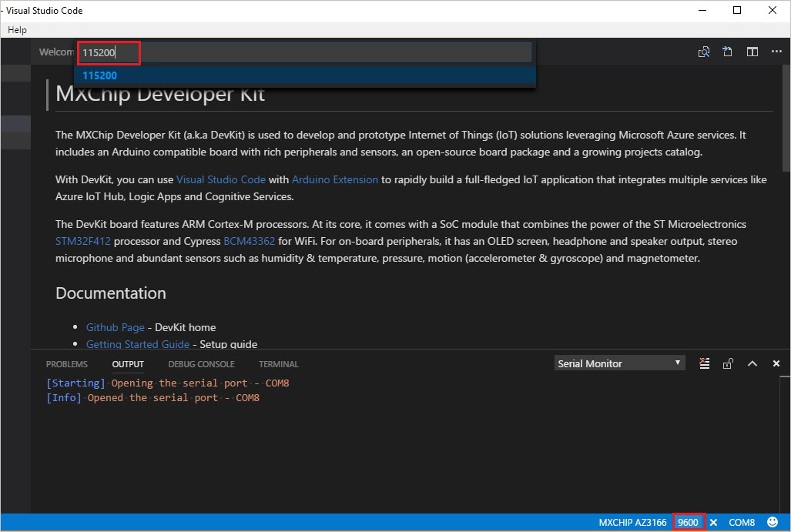Open the Help menu

point(17,30)
